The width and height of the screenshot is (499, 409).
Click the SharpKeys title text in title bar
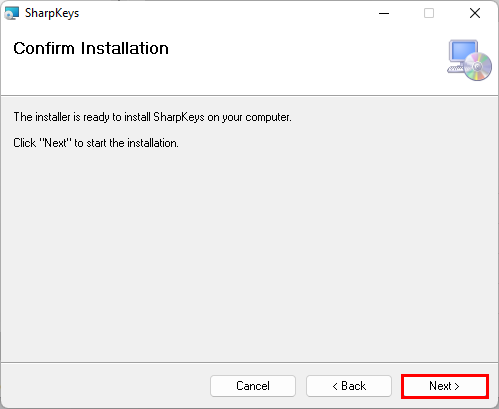point(52,13)
